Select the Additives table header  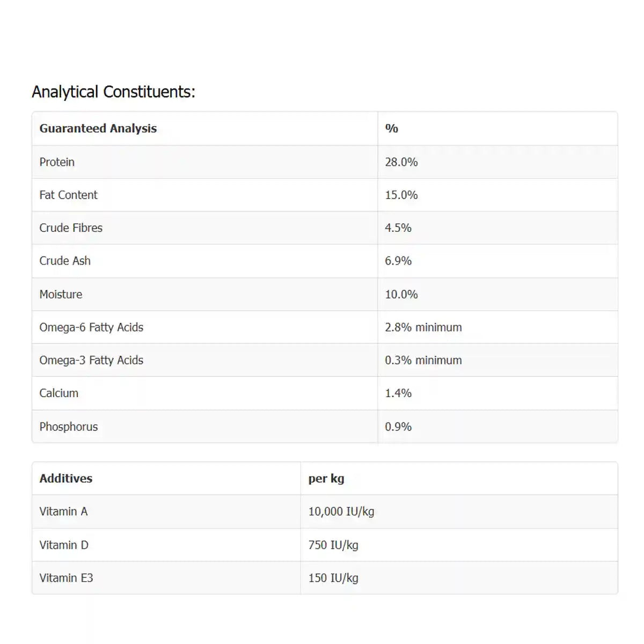tap(65, 478)
